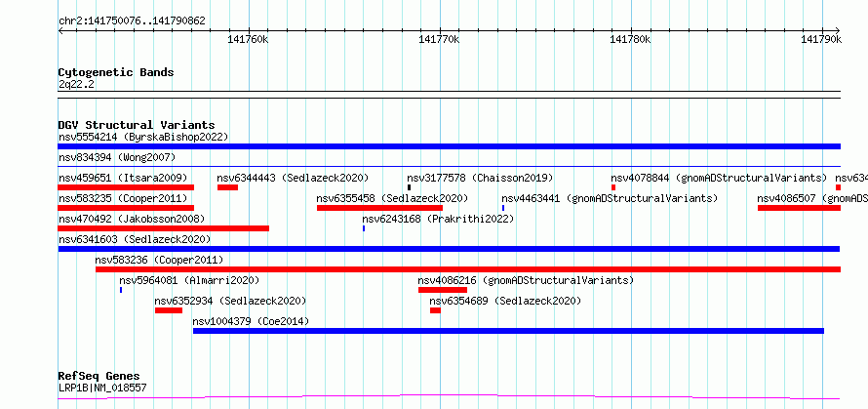Select the red bar under nsv459651
This screenshot has height=409, width=868.
coord(126,187)
